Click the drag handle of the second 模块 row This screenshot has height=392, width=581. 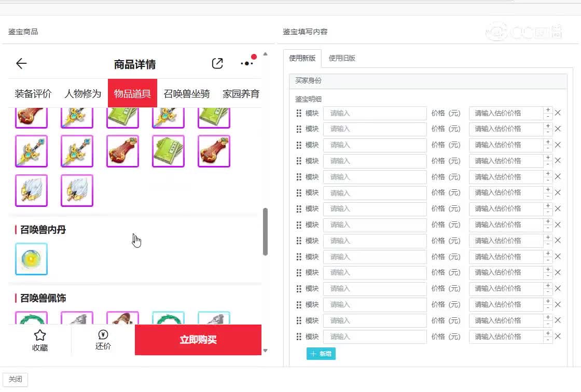tap(299, 129)
